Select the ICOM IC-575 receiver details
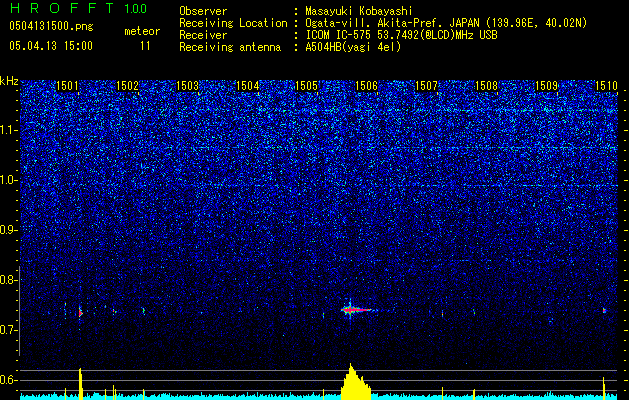 tap(401, 35)
